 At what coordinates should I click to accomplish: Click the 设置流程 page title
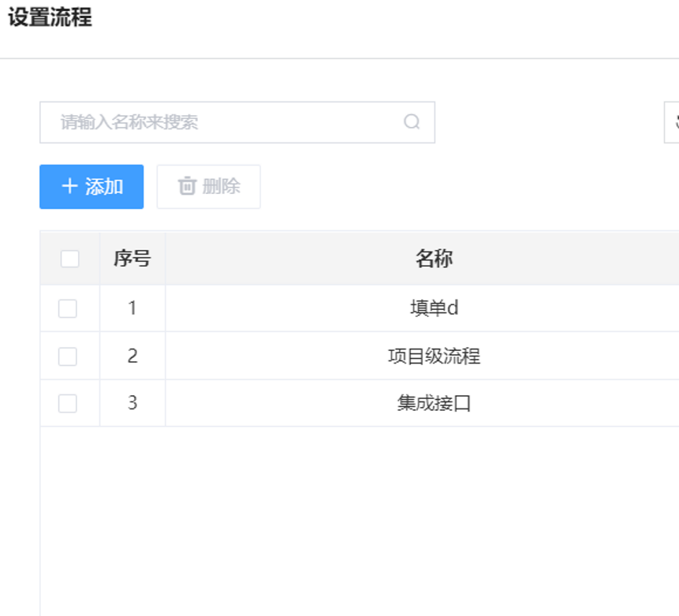click(x=50, y=17)
